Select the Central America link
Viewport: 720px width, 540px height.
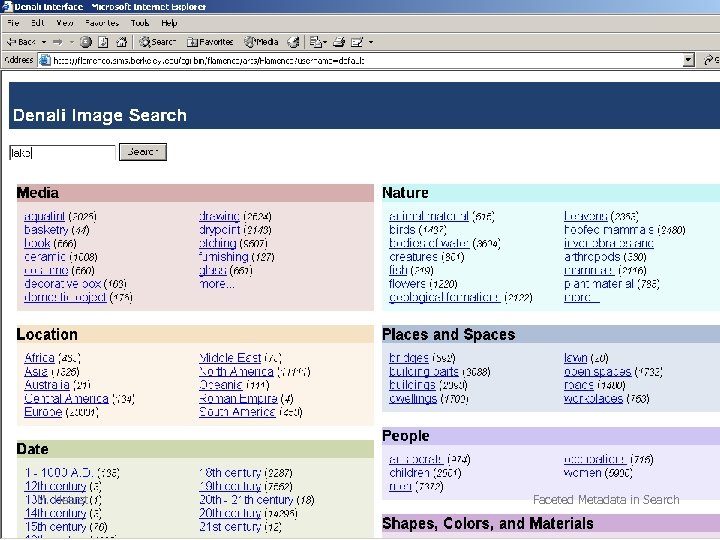point(66,398)
